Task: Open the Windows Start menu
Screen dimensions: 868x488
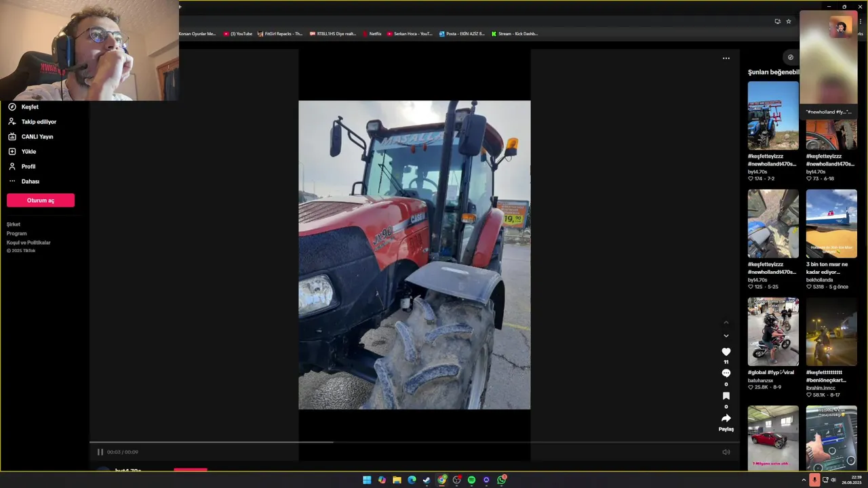Action: (367, 480)
